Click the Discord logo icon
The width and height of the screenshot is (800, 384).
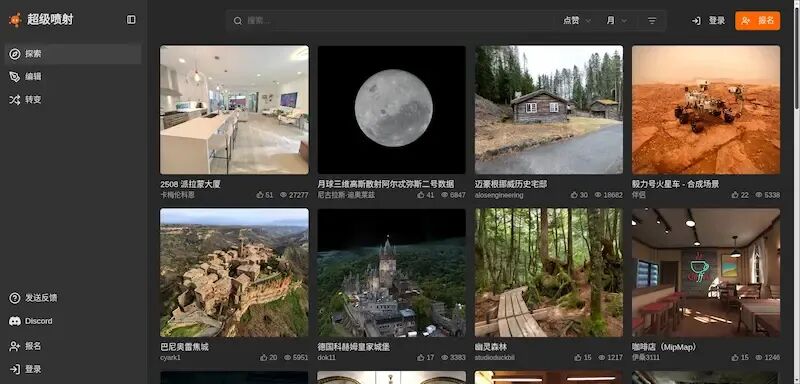(15, 321)
